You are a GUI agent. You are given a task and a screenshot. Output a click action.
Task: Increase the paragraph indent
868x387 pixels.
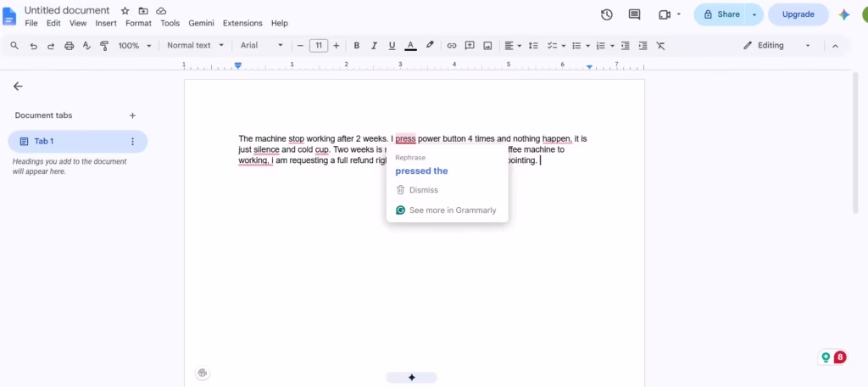[x=643, y=46]
